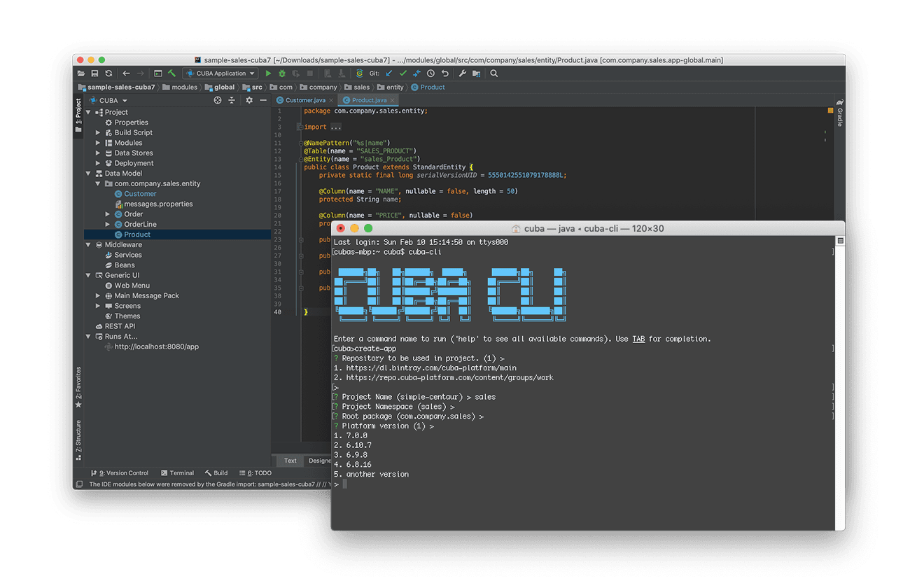Click the entity breadcrumb in navigation bar
This screenshot has width=924, height=588.
[390, 87]
